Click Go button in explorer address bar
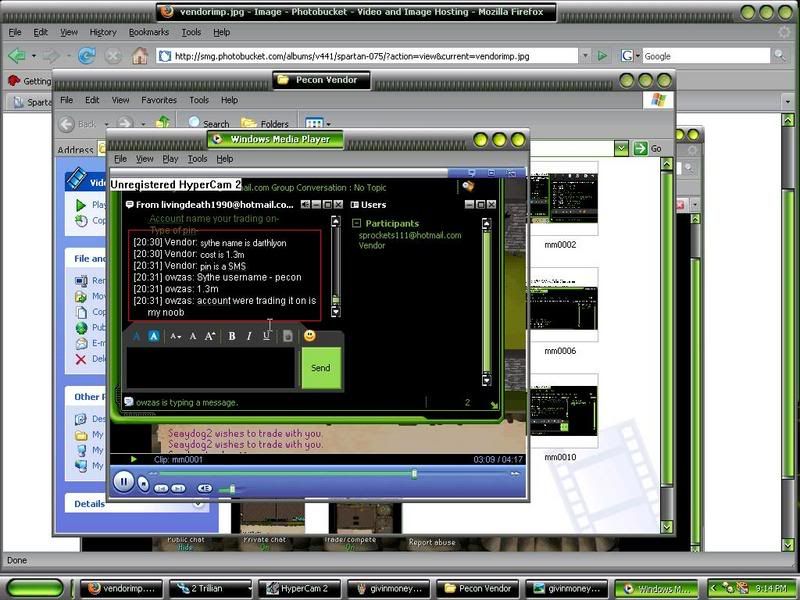This screenshot has width=800, height=600. [647, 148]
